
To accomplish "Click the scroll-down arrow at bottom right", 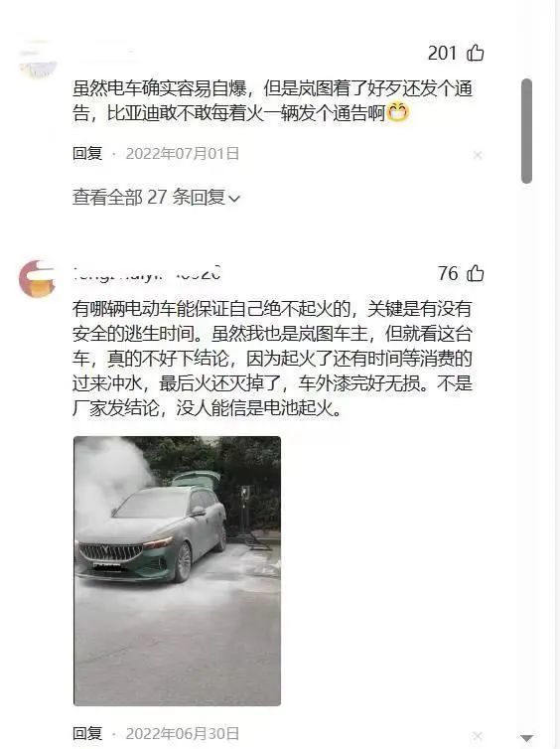I will click(x=526, y=738).
